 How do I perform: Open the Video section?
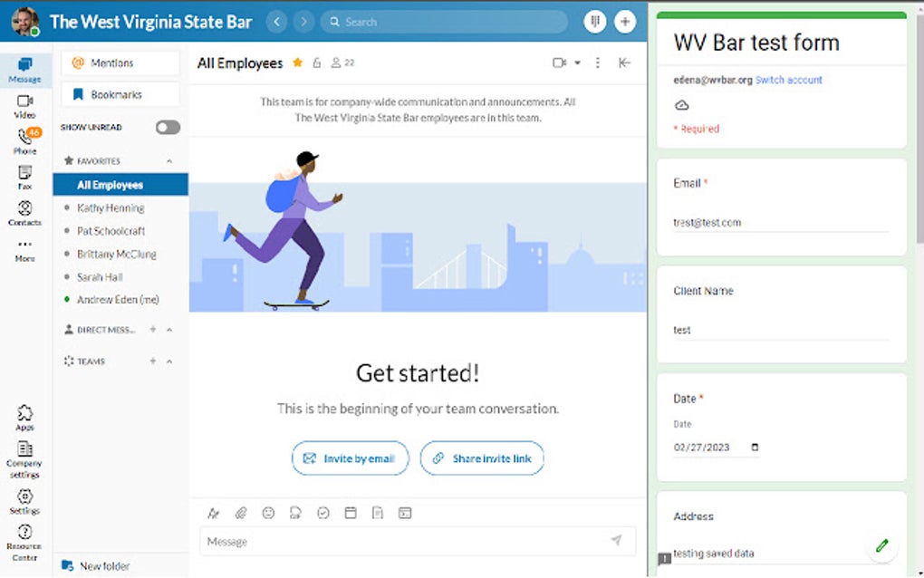coord(24,107)
